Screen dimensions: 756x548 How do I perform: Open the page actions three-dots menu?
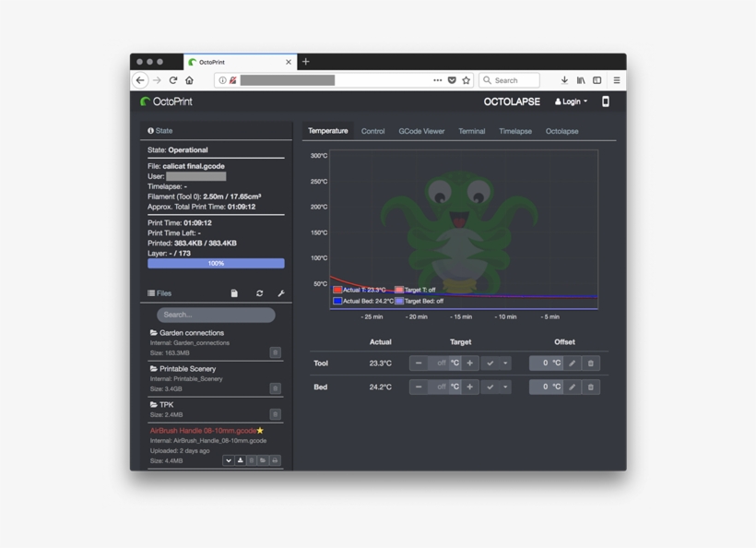click(x=437, y=80)
